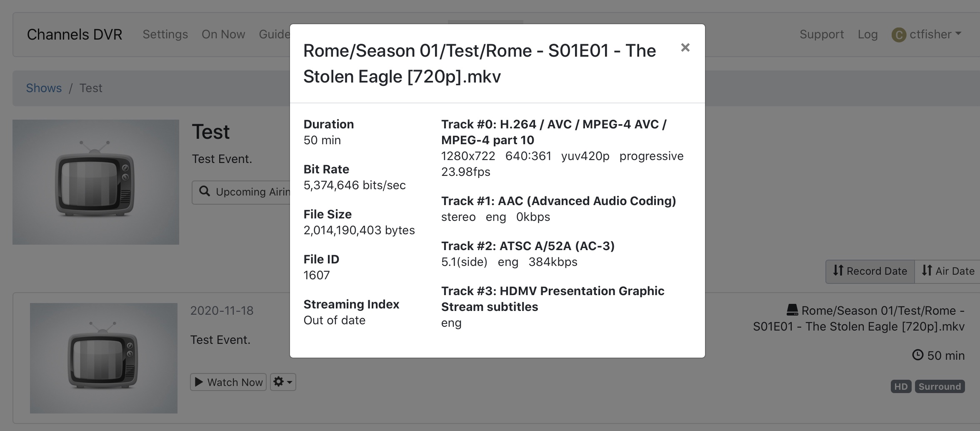Navigate to Shows breadcrumb
This screenshot has width=980, height=431.
click(44, 88)
